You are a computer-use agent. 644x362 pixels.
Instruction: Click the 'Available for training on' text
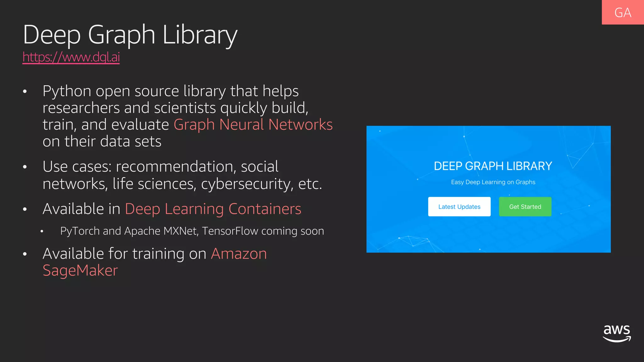click(125, 254)
